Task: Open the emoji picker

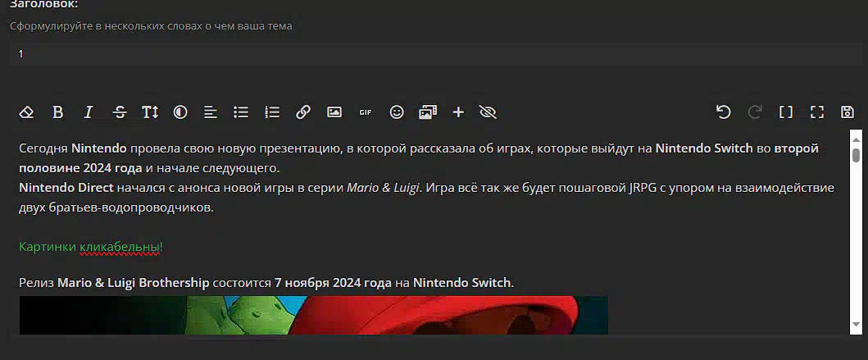Action: tap(397, 112)
